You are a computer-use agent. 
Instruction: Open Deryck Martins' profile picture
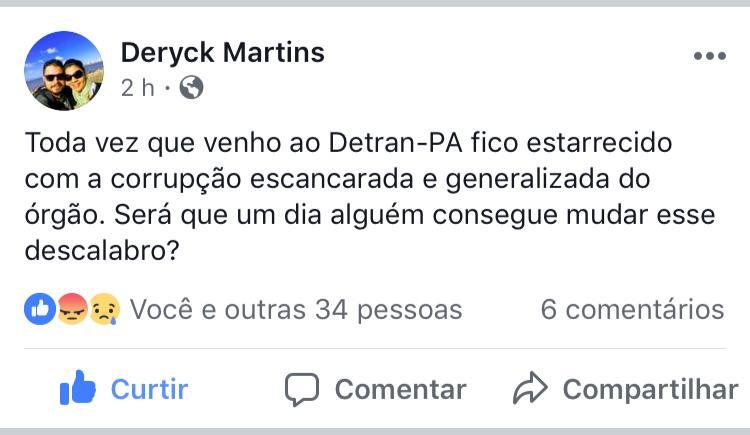click(64, 70)
